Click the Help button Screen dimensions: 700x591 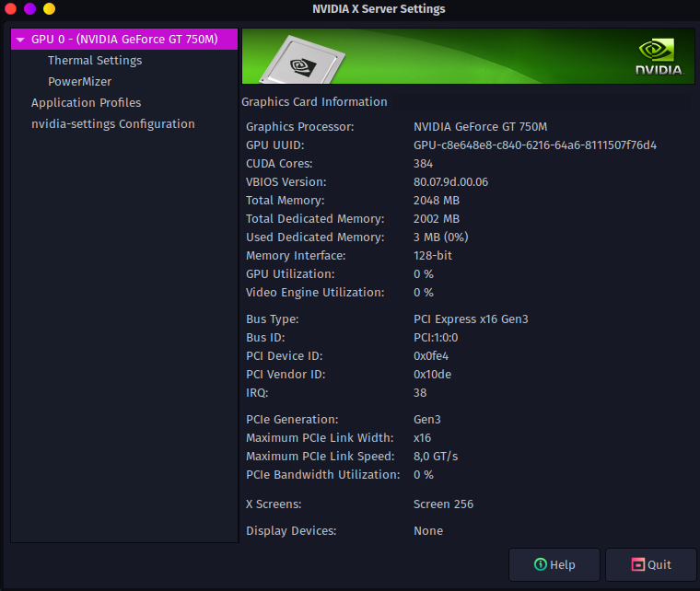point(554,564)
